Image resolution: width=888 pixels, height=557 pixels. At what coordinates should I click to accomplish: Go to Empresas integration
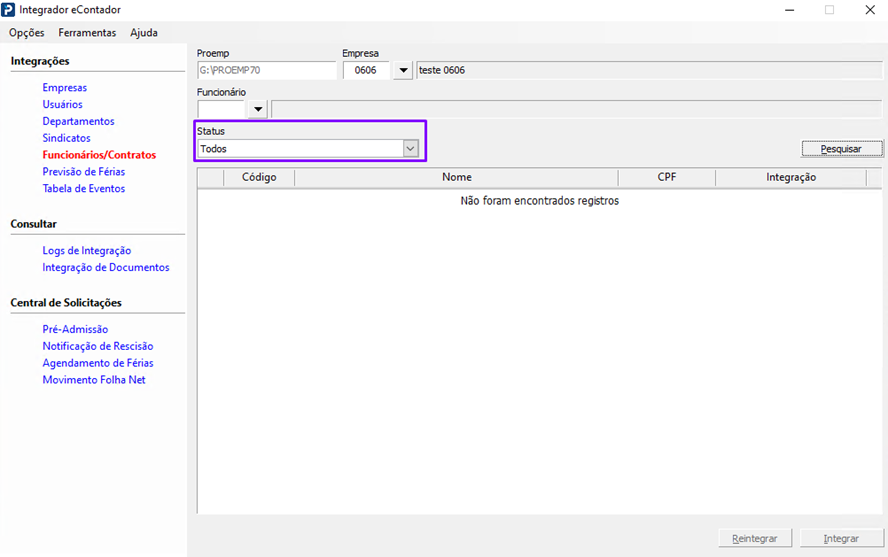coord(64,88)
